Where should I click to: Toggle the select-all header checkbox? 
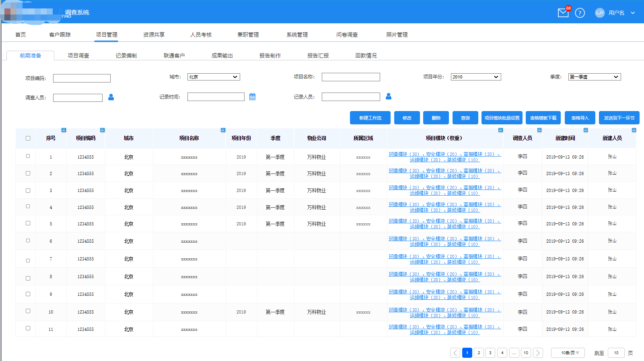pos(28,138)
